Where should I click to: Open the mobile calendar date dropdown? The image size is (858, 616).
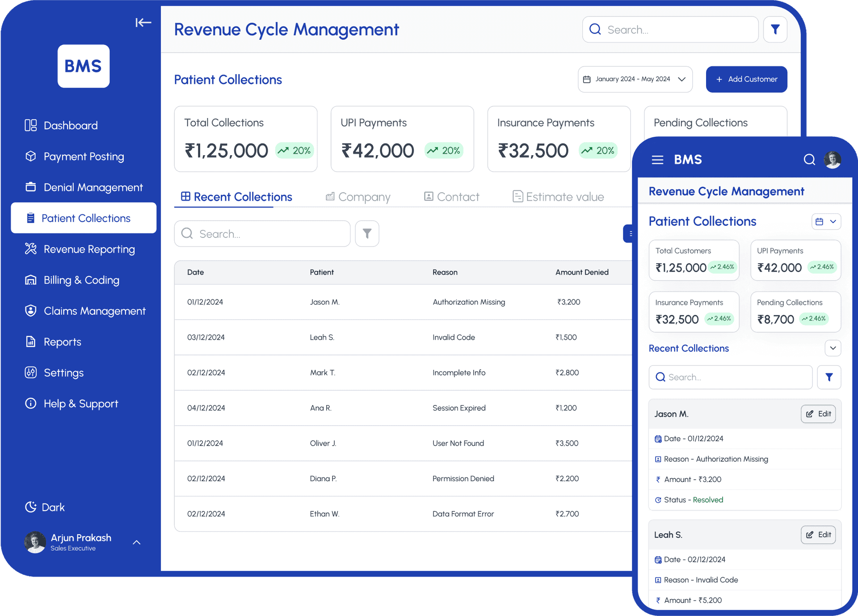pos(826,221)
